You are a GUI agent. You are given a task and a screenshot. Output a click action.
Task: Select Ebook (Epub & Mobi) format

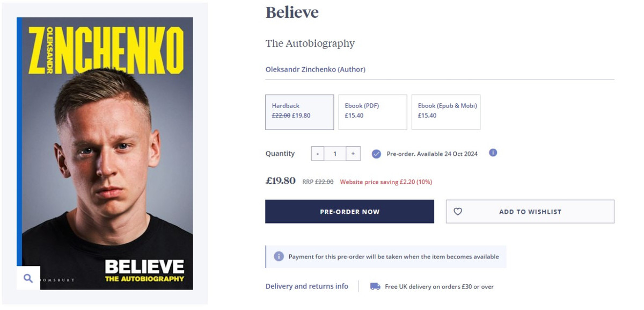tap(445, 112)
